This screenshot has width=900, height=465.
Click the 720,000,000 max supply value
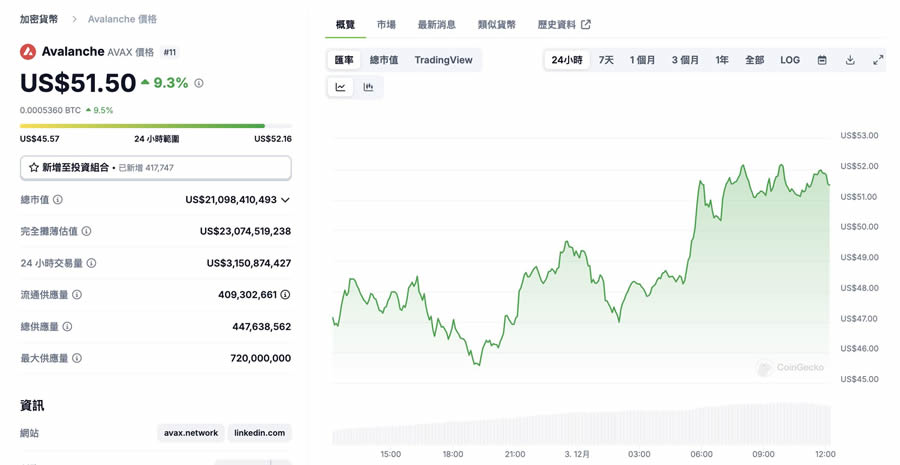tap(261, 358)
